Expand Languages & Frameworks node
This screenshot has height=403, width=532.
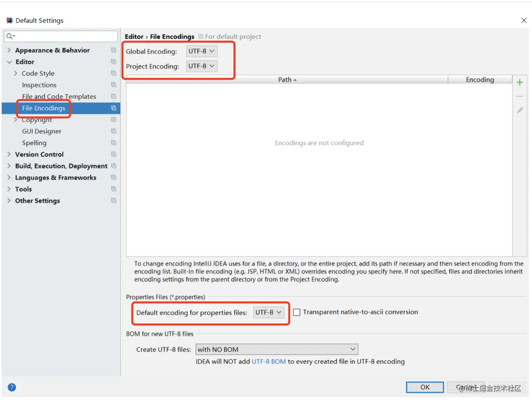click(x=9, y=177)
